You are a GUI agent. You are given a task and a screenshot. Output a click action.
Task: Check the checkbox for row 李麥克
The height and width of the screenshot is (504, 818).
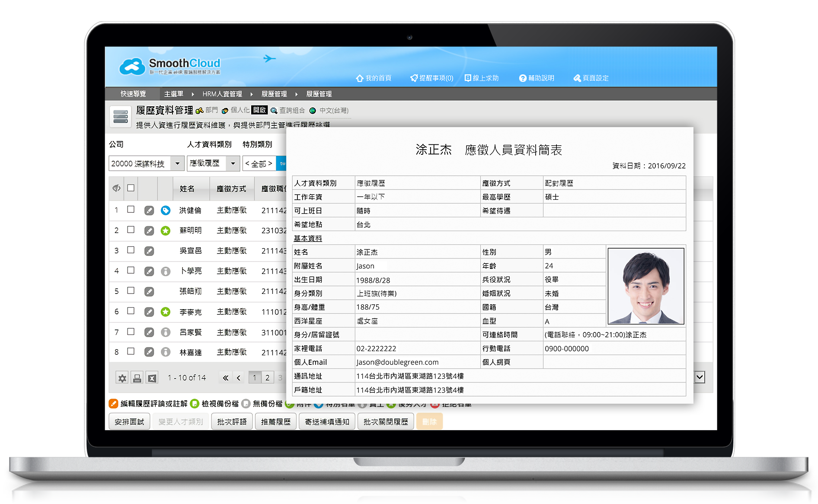click(131, 311)
